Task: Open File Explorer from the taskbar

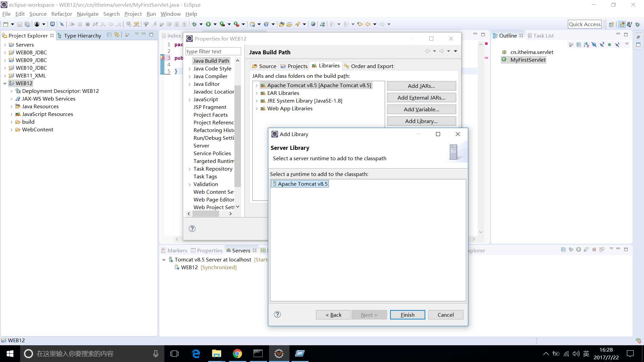Action: (217, 354)
